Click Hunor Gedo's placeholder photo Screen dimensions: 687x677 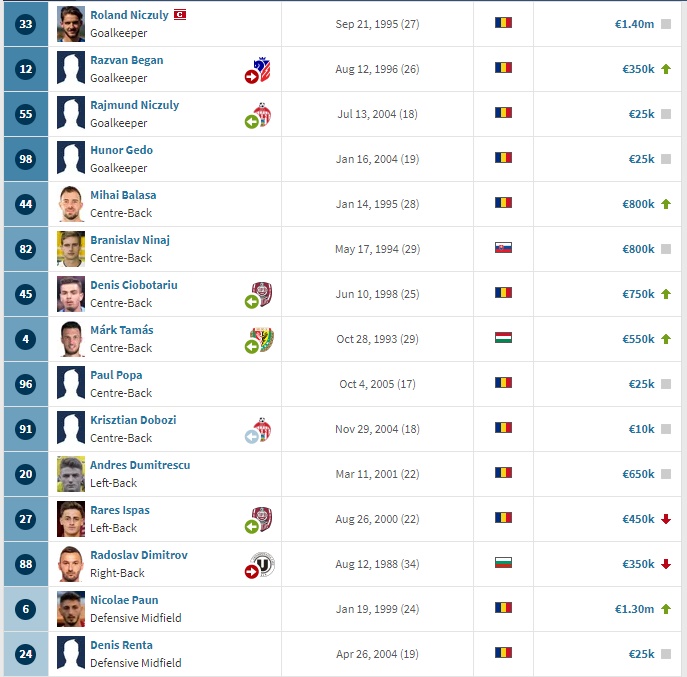pos(71,159)
